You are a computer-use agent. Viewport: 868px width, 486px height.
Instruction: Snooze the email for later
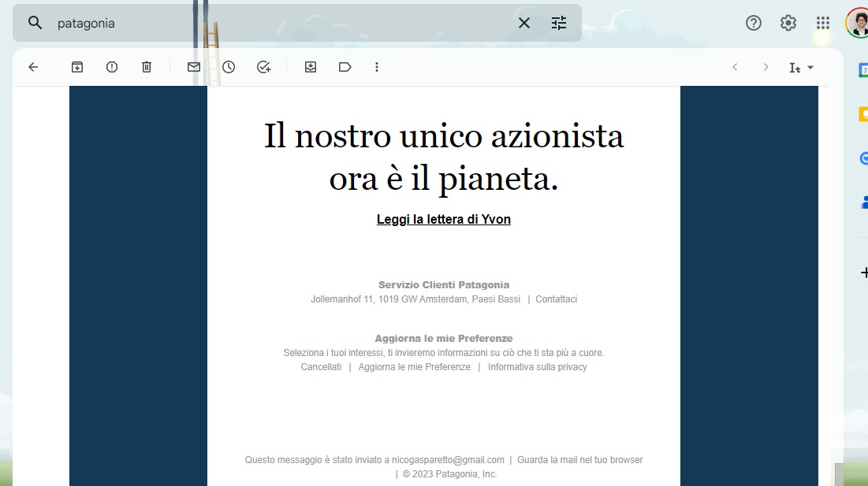(228, 67)
